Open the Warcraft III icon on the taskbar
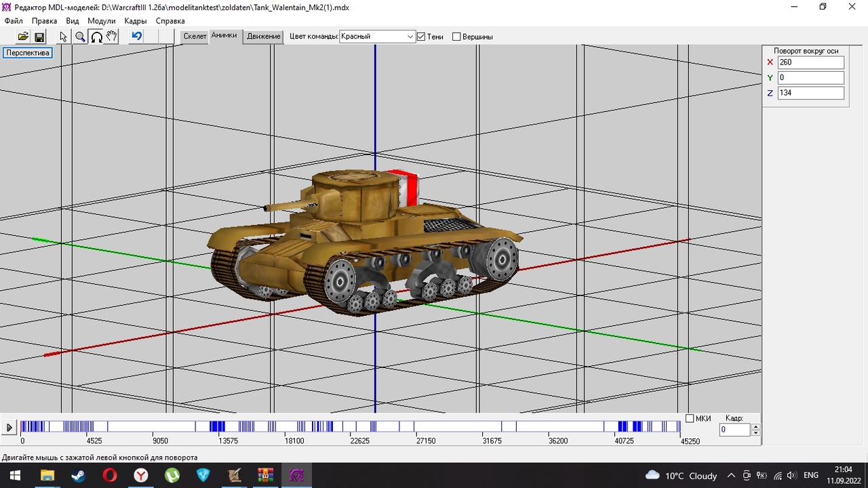The height and width of the screenshot is (488, 868). pos(234,475)
